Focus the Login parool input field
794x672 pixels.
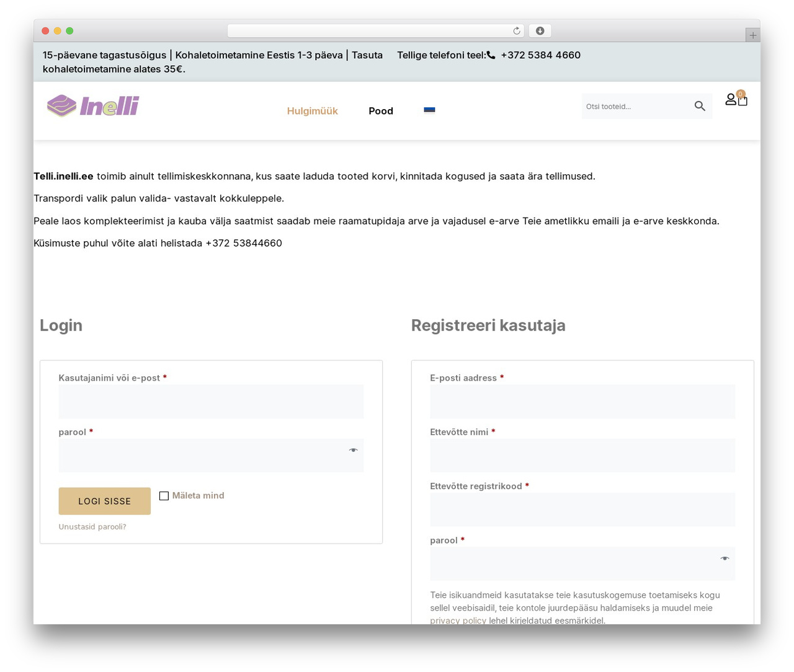point(211,456)
